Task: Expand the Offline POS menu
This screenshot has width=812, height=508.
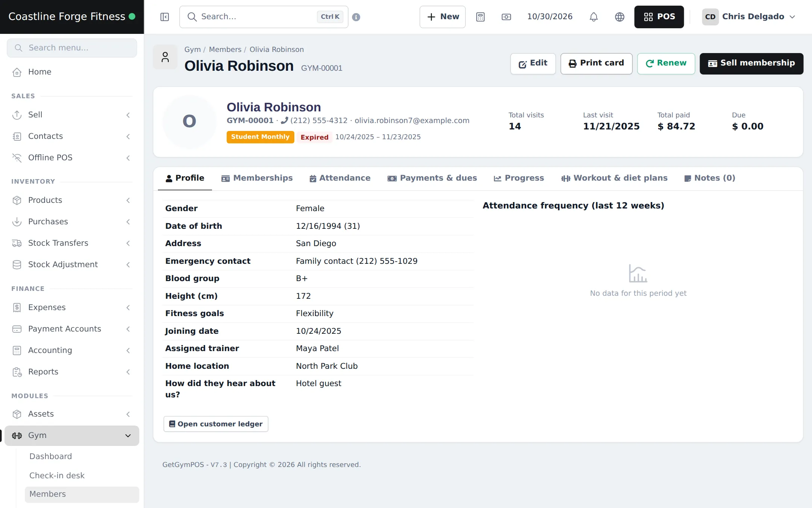Action: point(72,158)
